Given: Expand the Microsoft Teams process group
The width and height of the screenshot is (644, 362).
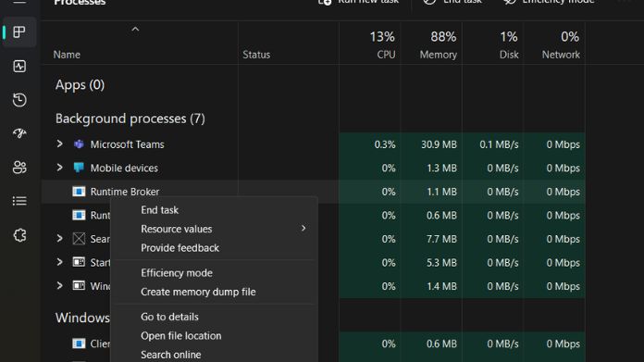Looking at the screenshot, I should click(x=60, y=144).
